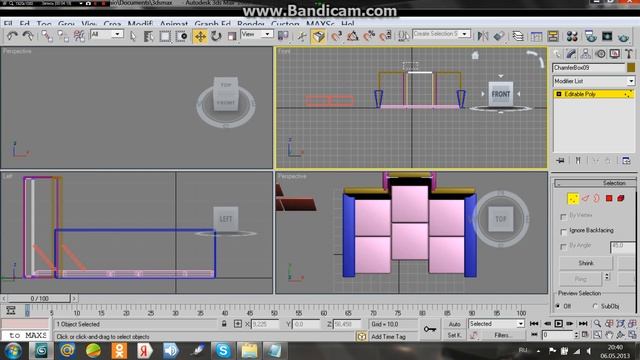Click the time slider 0/100 handle
This screenshot has width=640, height=360.
(39, 299)
